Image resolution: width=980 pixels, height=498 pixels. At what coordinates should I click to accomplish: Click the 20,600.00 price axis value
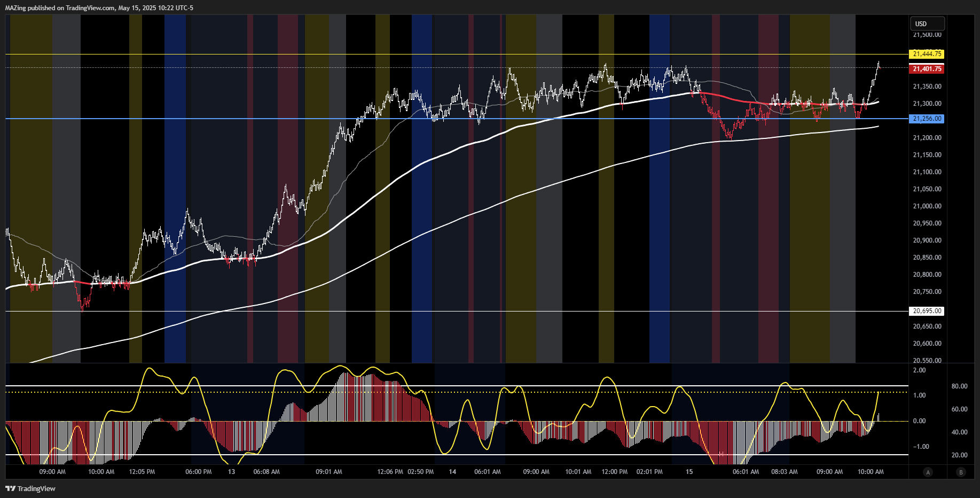(927, 344)
